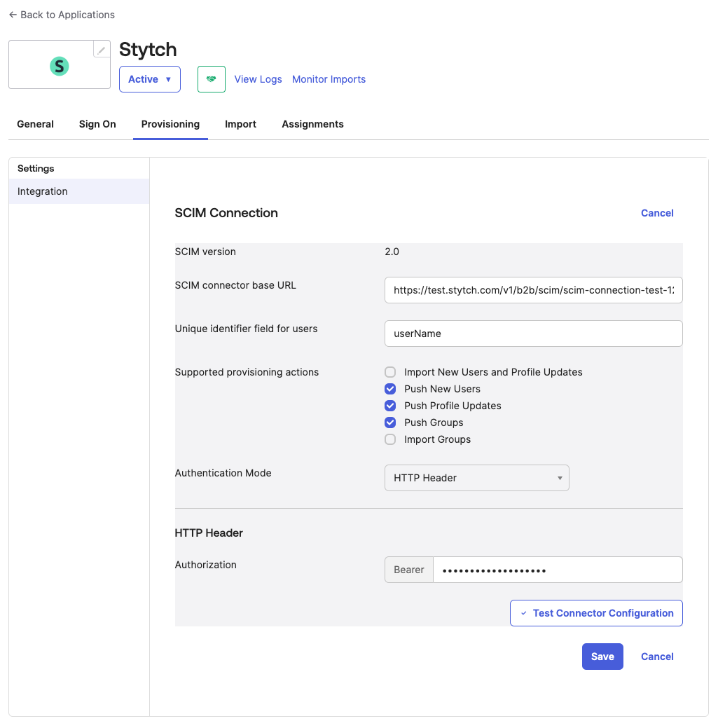The height and width of the screenshot is (728, 718).
Task: Disable the Push New Users option
Action: [389, 389]
